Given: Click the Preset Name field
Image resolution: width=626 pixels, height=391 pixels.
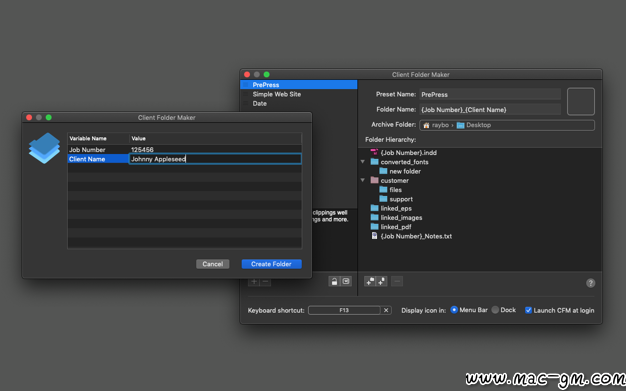Looking at the screenshot, I should (490, 95).
